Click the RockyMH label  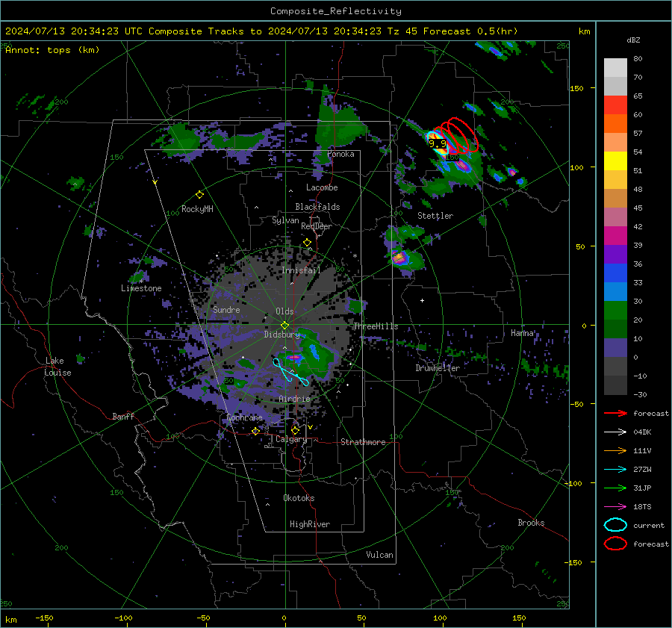pyautogui.click(x=197, y=209)
